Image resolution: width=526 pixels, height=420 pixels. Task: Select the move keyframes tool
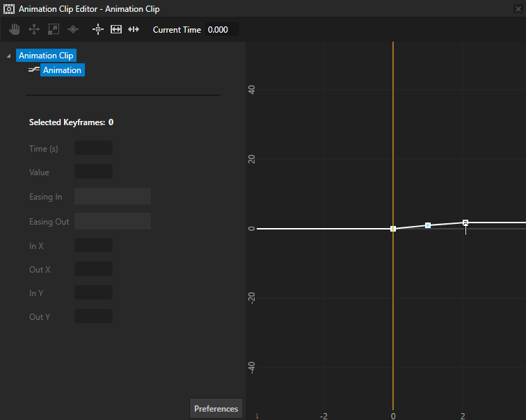tap(33, 29)
